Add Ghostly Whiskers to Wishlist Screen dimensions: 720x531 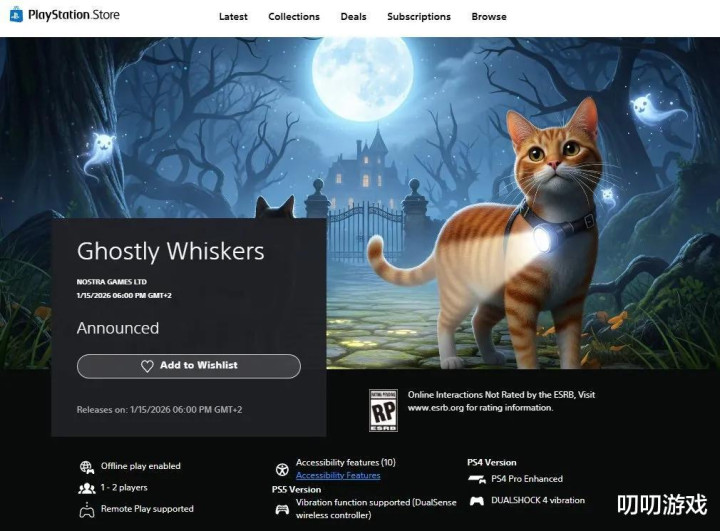189,366
